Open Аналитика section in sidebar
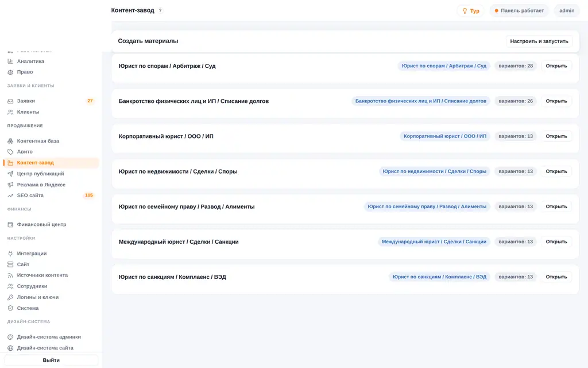This screenshot has height=368, width=588. click(51, 61)
